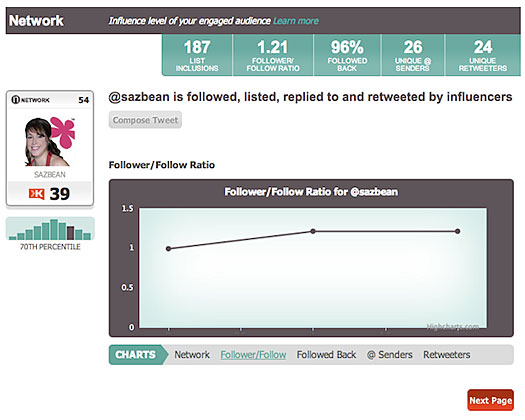Screen dimensions: 525x420
Task: Select the 24 Unique Retweeters tile
Action: click(483, 55)
